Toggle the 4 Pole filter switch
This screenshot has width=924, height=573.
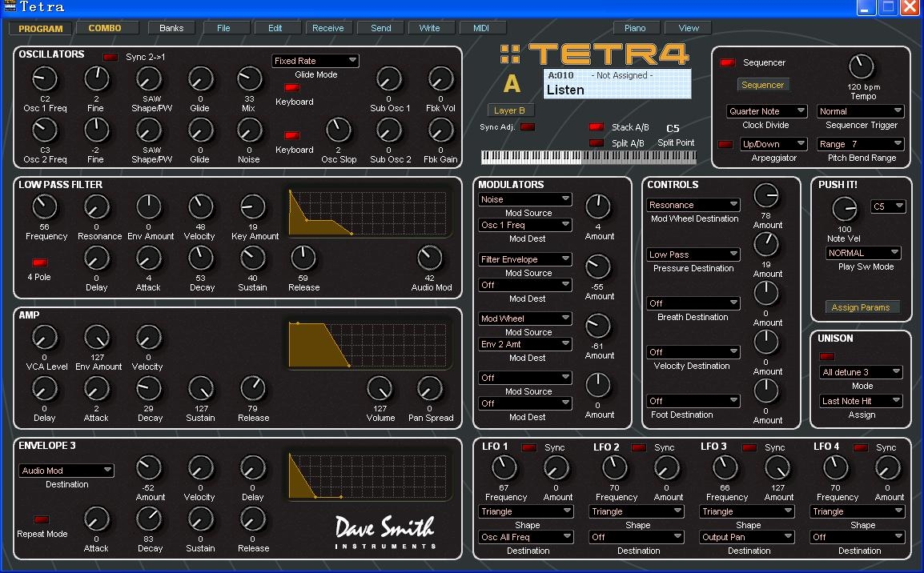click(x=40, y=262)
